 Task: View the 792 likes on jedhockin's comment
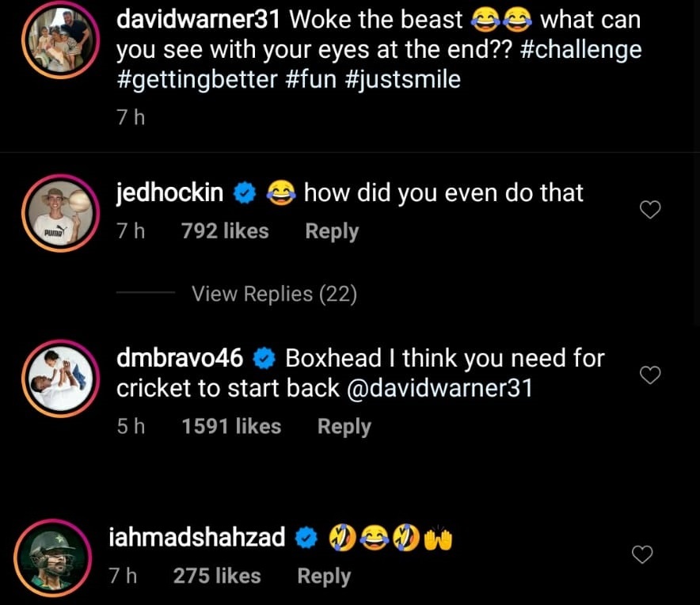[x=225, y=231]
